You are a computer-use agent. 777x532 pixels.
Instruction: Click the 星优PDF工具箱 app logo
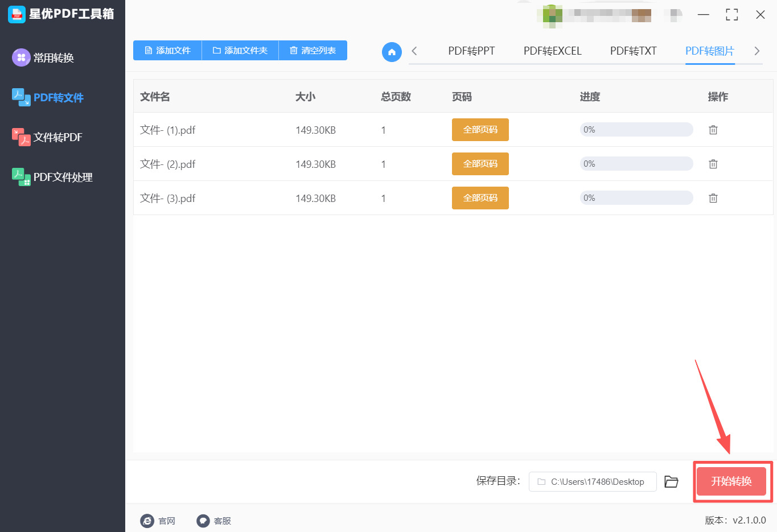tap(17, 14)
